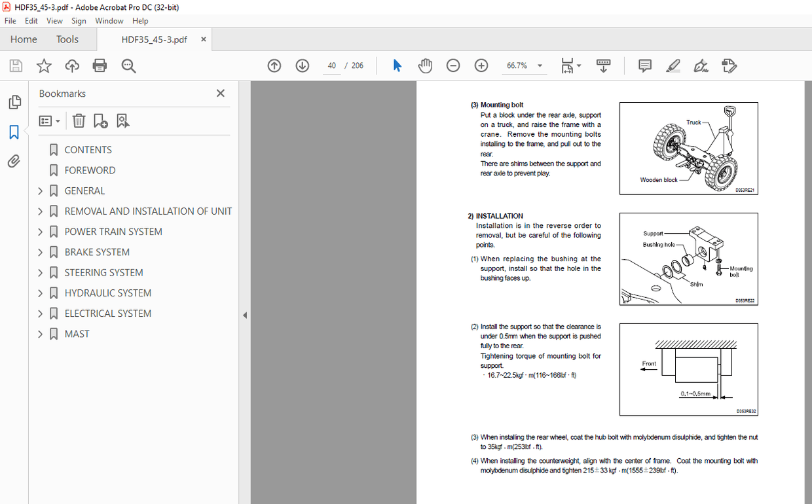Toggle the Bookmarks sidebar panel
The width and height of the screenshot is (812, 504).
pyautogui.click(x=15, y=132)
